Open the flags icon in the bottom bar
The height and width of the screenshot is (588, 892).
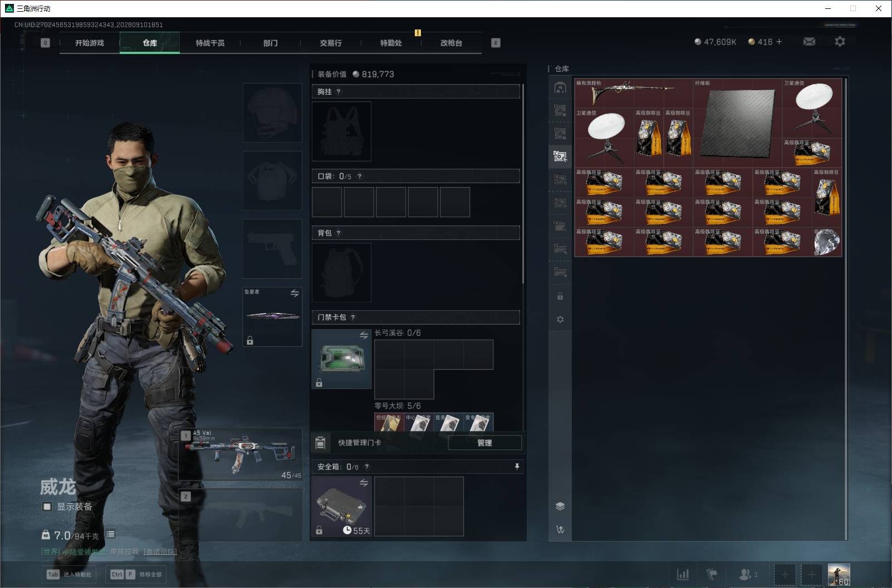tap(712, 574)
